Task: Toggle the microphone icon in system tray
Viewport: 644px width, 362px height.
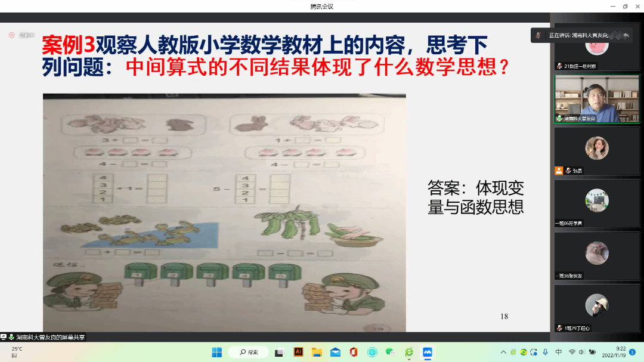Action: tap(545, 352)
